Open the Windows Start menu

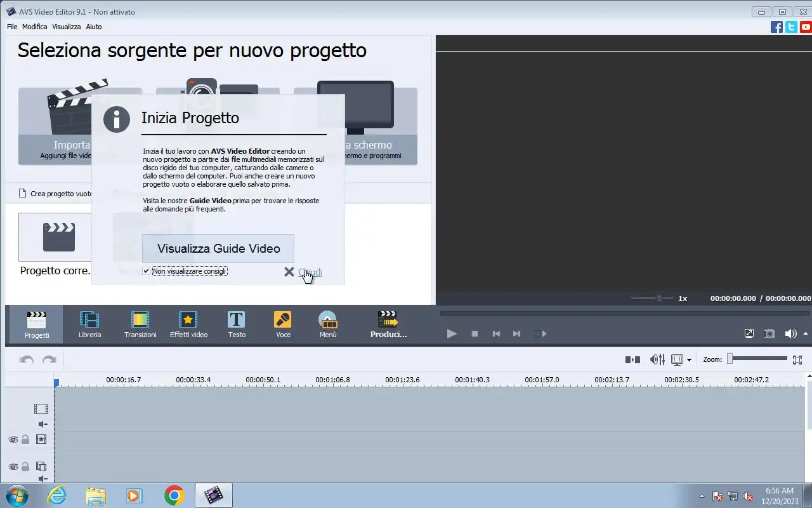click(16, 495)
